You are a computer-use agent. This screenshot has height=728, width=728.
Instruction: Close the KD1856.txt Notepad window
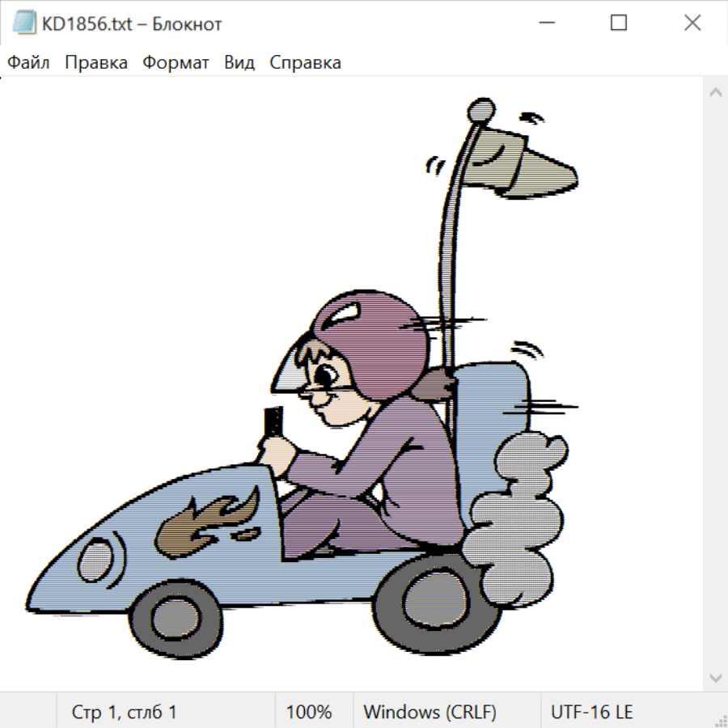[692, 23]
